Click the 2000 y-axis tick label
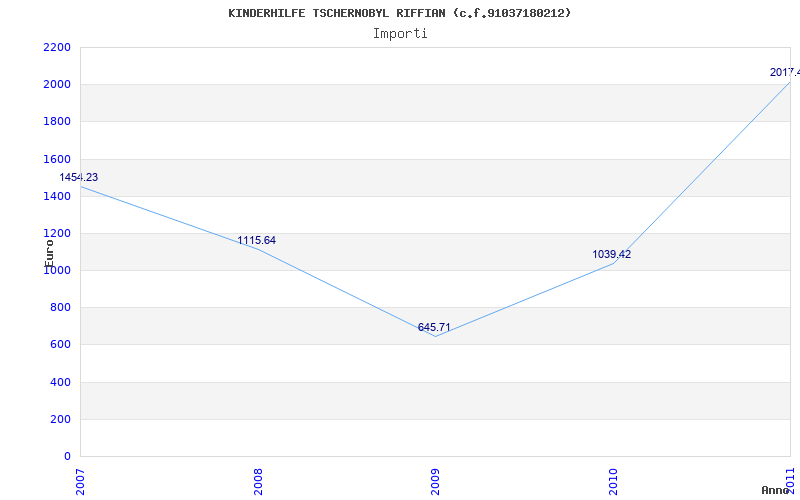Screen dimensions: 800x500 (57, 85)
